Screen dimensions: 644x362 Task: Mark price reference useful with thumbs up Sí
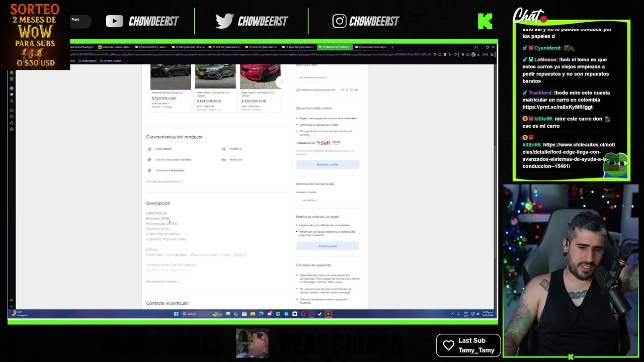[345, 89]
